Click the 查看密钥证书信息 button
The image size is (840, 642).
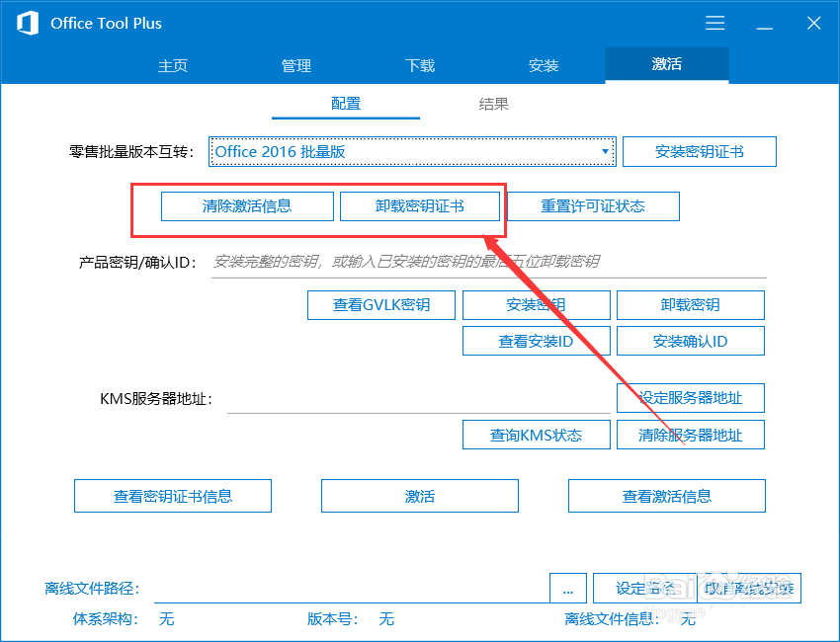(x=173, y=496)
